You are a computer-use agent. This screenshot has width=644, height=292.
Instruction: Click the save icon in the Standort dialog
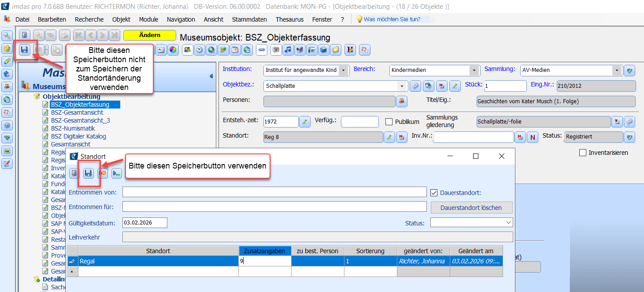click(89, 173)
